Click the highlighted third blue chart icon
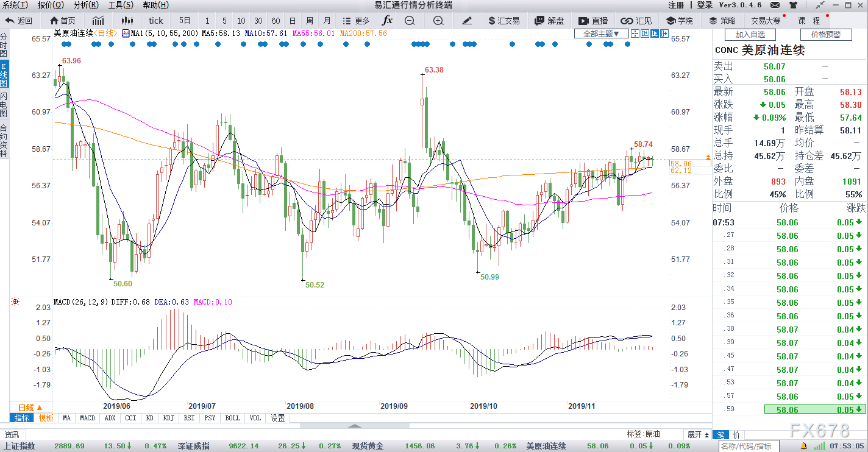This screenshot has height=452, width=868. point(654,34)
